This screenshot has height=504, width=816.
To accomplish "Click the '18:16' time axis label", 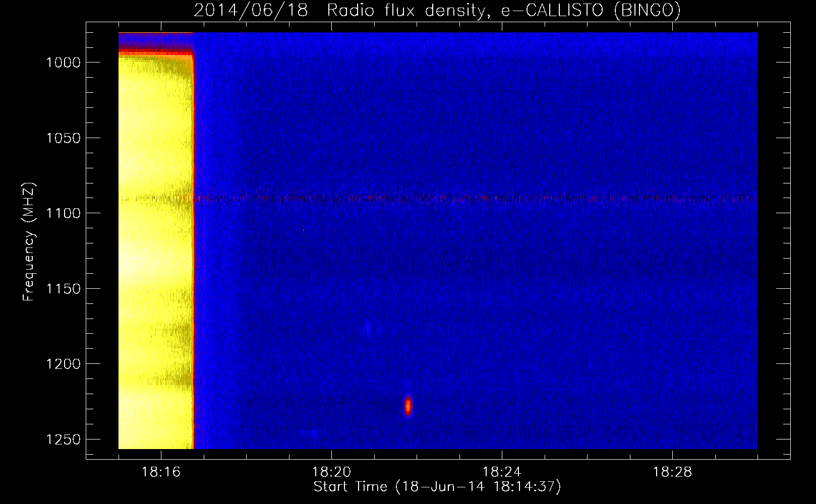I will click(161, 472).
